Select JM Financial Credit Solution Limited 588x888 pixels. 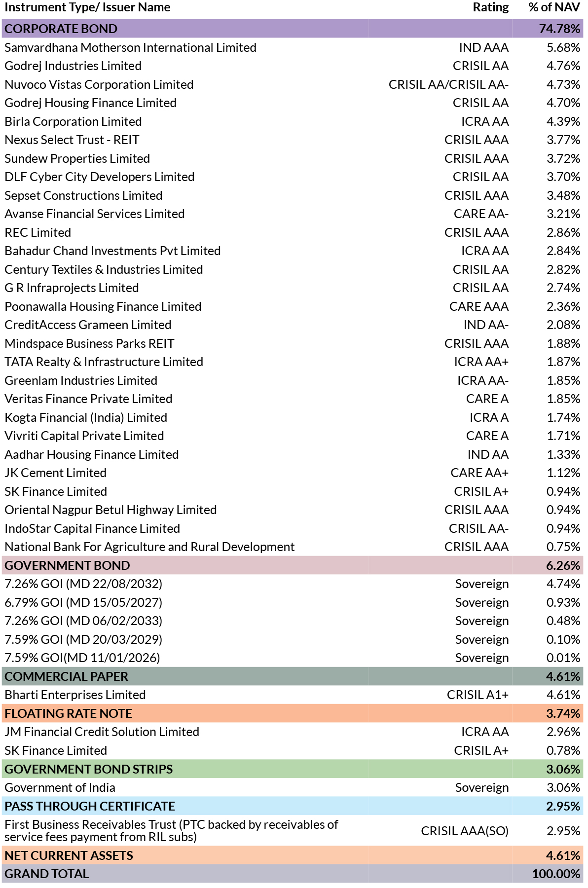[x=102, y=732]
